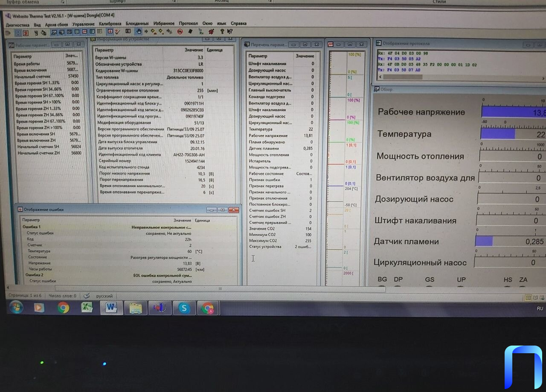Click the red bug icon in toolbar
Image resolution: width=546 pixels, height=392 pixels.
[212, 32]
